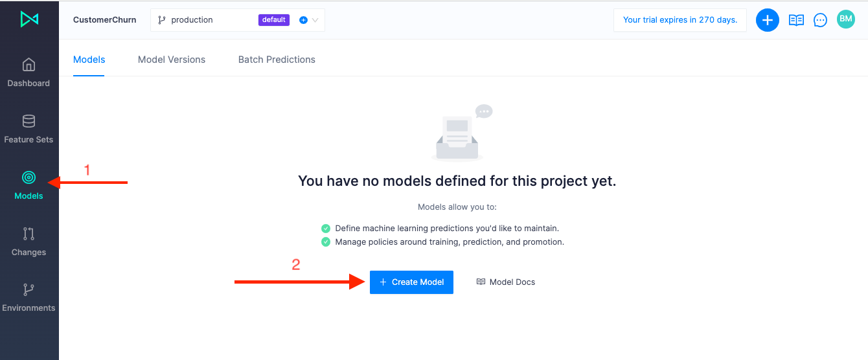
Task: Go to Feature Sets in the sidebar
Action: 29,129
